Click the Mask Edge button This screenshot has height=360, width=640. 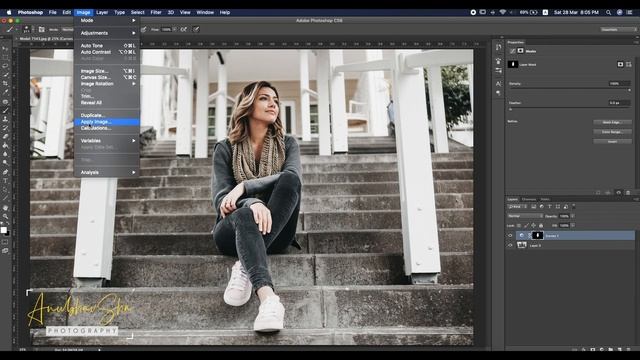click(x=612, y=122)
